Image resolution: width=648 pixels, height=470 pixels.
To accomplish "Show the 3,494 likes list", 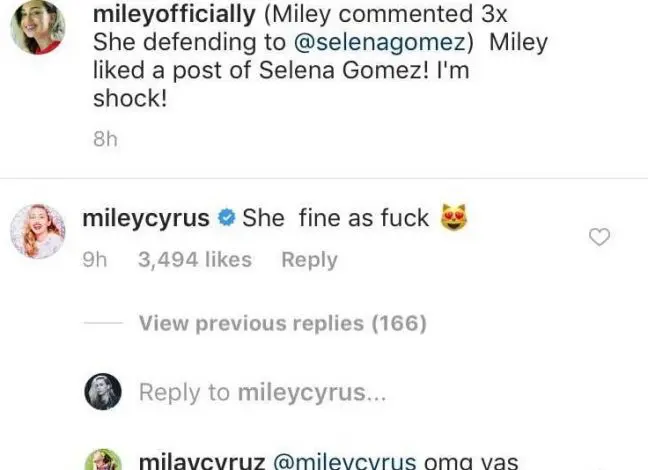I will [194, 260].
